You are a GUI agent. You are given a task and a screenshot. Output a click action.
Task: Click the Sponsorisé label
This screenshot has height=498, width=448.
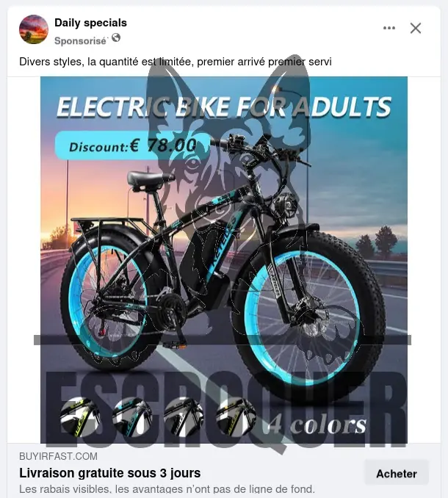coord(80,41)
